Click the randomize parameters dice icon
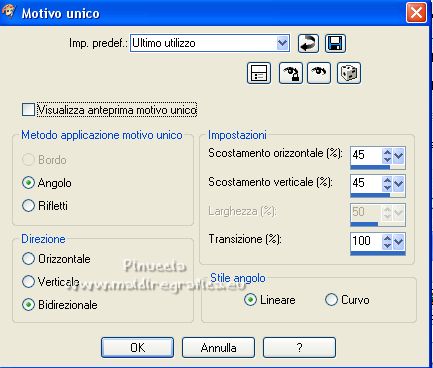This screenshot has width=433, height=368. point(349,73)
